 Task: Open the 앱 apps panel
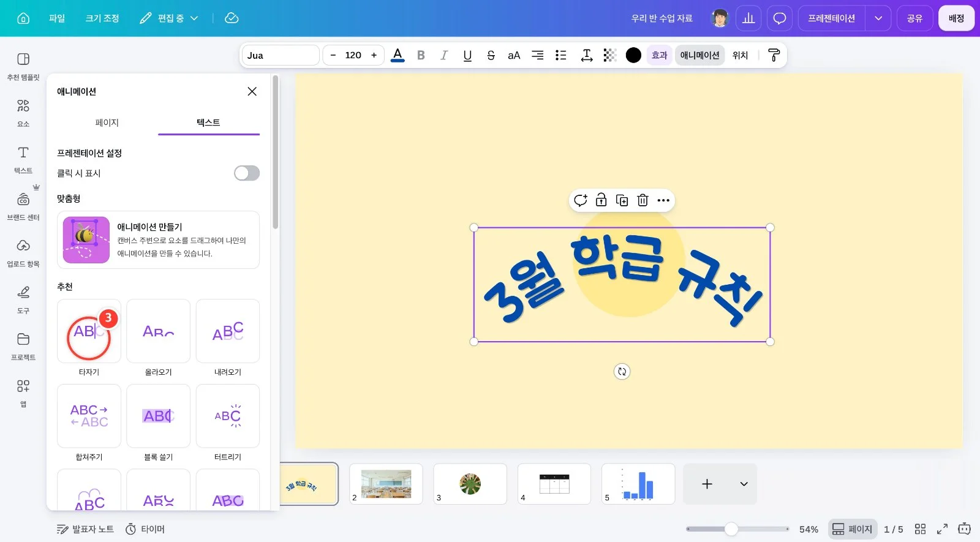point(23,393)
